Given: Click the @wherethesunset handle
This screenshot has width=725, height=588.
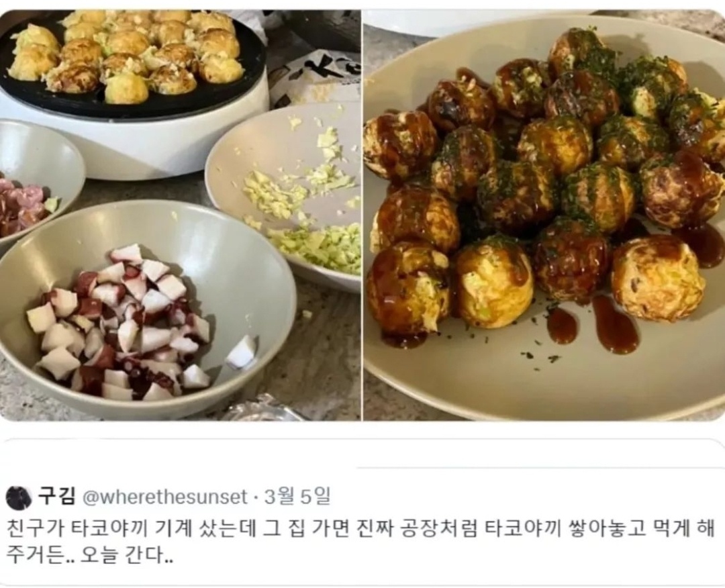Looking at the screenshot, I should click(165, 497).
